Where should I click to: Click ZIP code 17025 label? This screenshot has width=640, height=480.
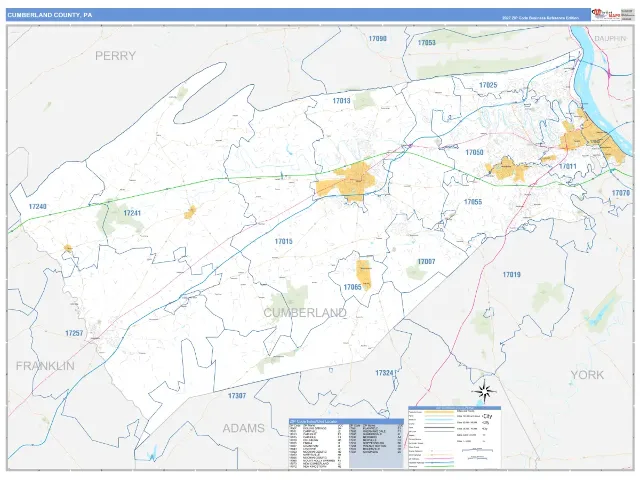[488, 85]
